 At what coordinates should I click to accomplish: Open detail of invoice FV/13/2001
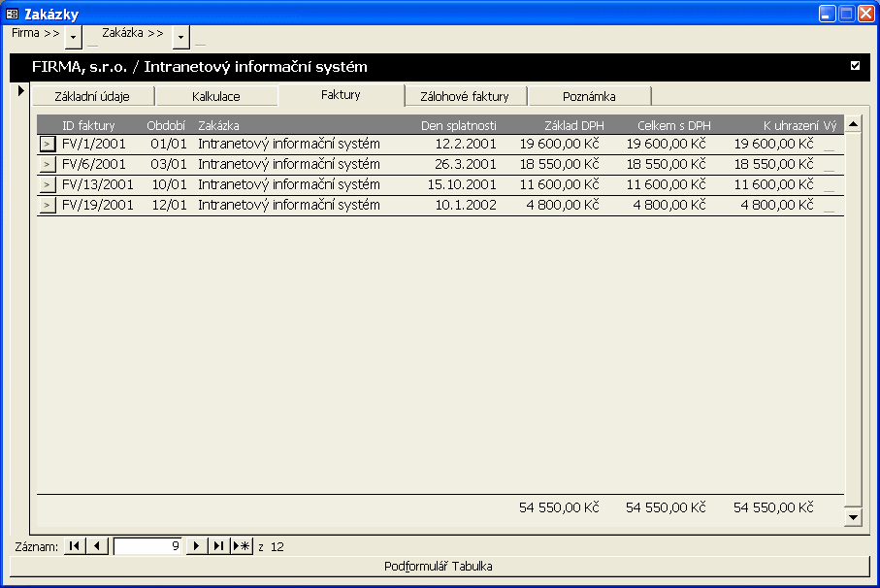(48, 184)
